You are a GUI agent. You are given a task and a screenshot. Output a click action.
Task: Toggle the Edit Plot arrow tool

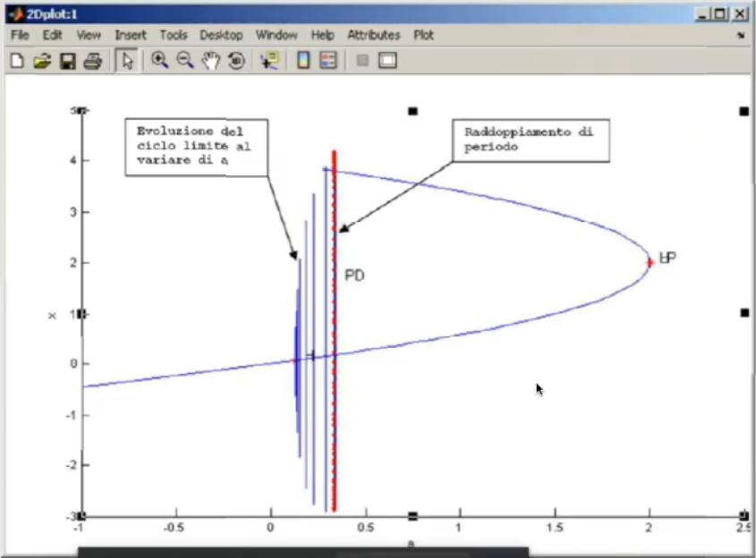pyautogui.click(x=127, y=61)
